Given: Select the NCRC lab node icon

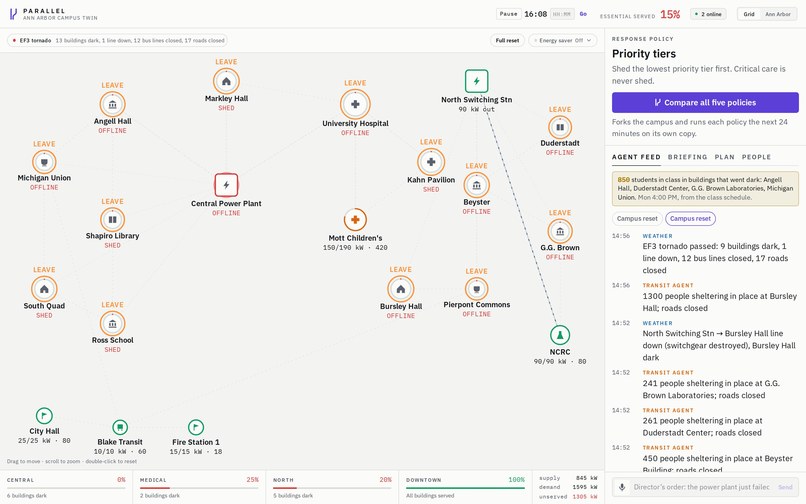Looking at the screenshot, I should 560,335.
